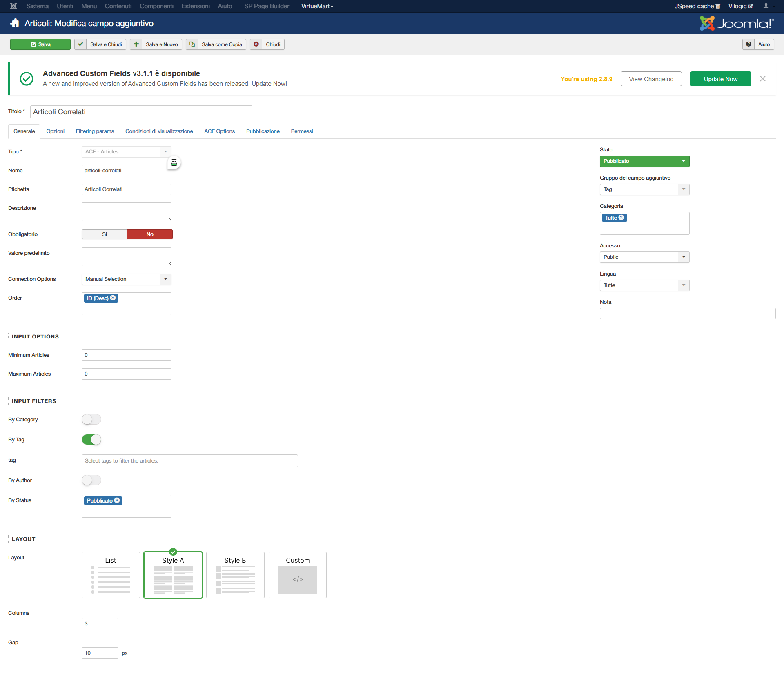Click the user account icon in top bar

(x=766, y=6)
